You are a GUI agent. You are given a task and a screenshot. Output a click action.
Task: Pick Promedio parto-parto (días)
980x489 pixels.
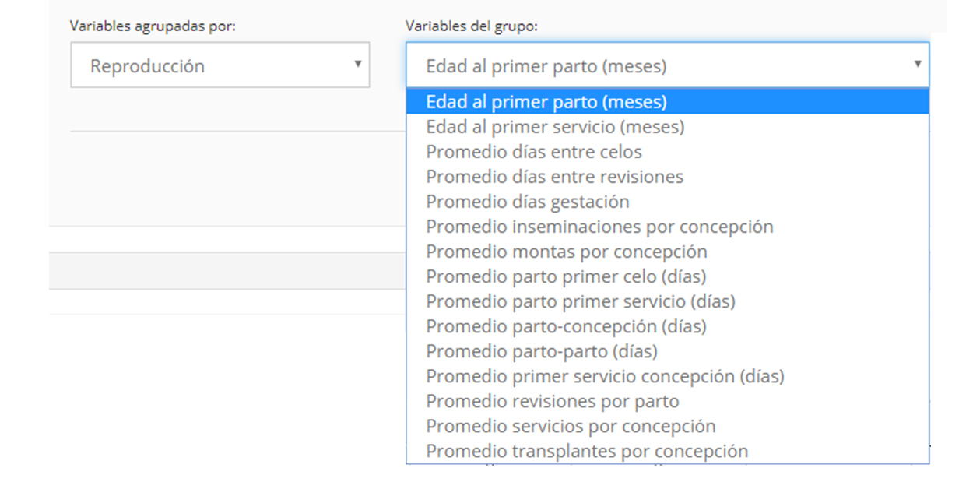tap(667, 350)
